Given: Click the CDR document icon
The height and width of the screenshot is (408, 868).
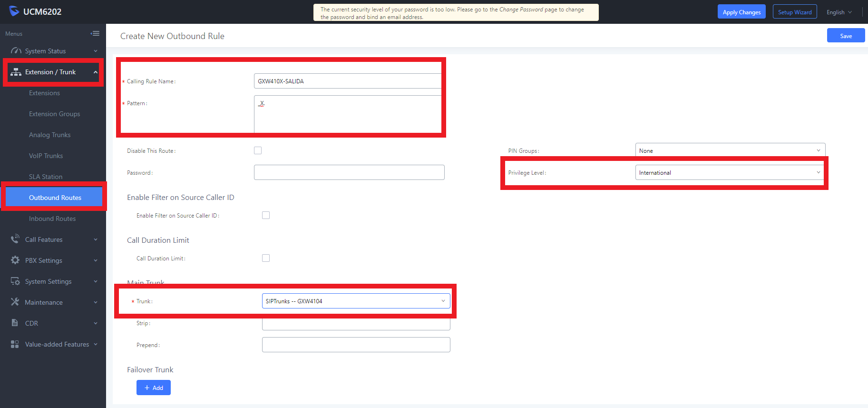Looking at the screenshot, I should [x=15, y=323].
